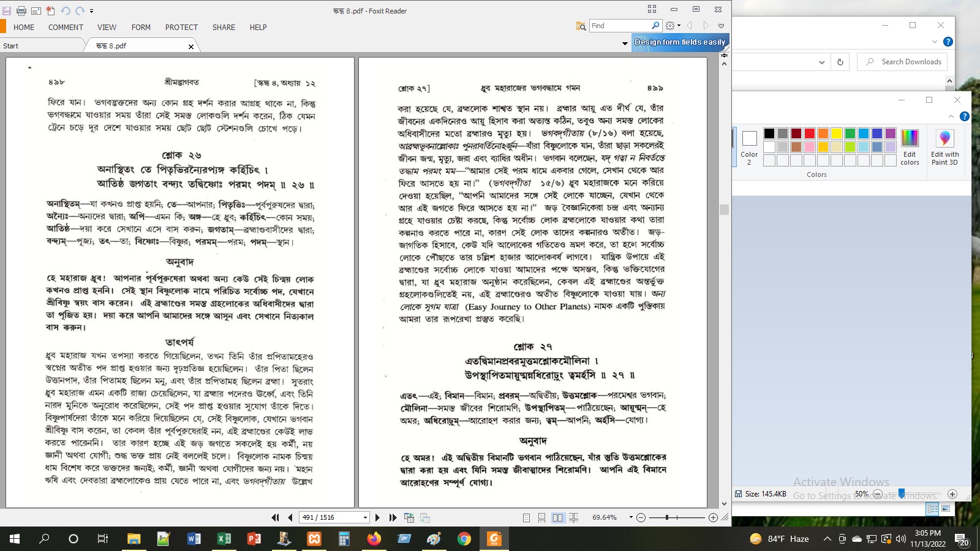Image resolution: width=980 pixels, height=551 pixels.
Task: Open the search settings gear dropdown
Action: [x=673, y=26]
